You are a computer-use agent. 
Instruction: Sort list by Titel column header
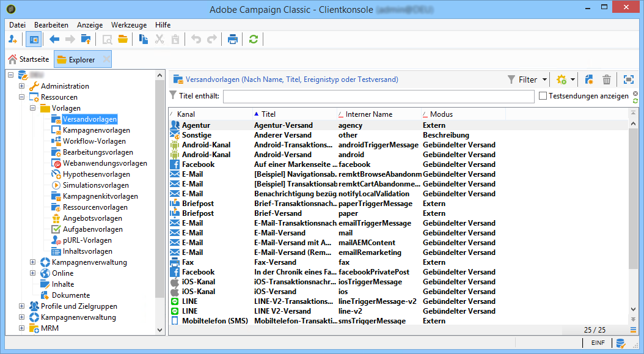tap(295, 114)
